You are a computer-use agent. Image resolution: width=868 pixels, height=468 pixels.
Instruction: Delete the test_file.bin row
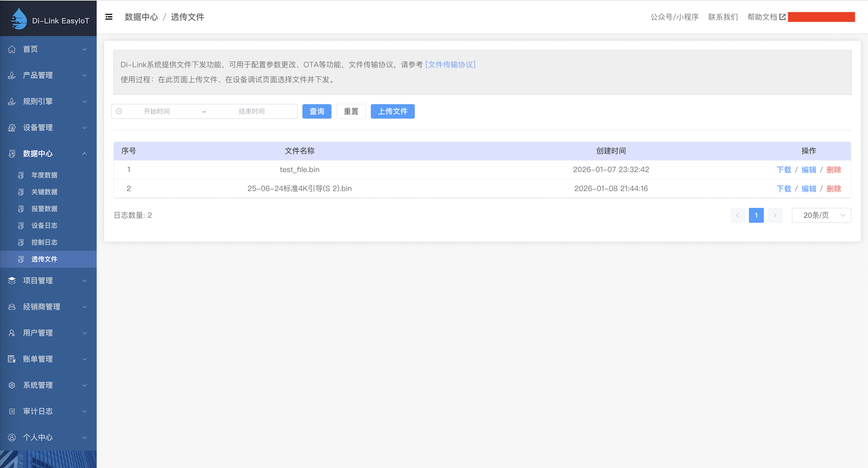tap(833, 170)
